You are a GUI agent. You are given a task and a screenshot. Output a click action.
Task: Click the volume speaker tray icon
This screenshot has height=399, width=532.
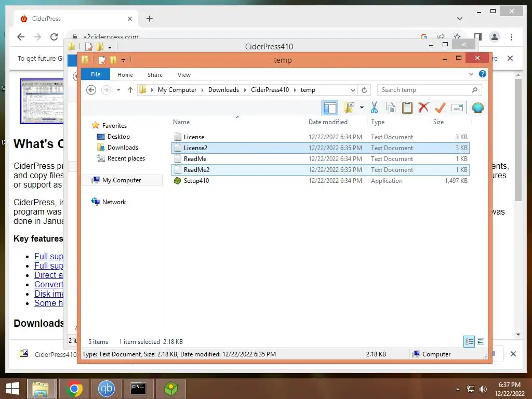tap(483, 389)
